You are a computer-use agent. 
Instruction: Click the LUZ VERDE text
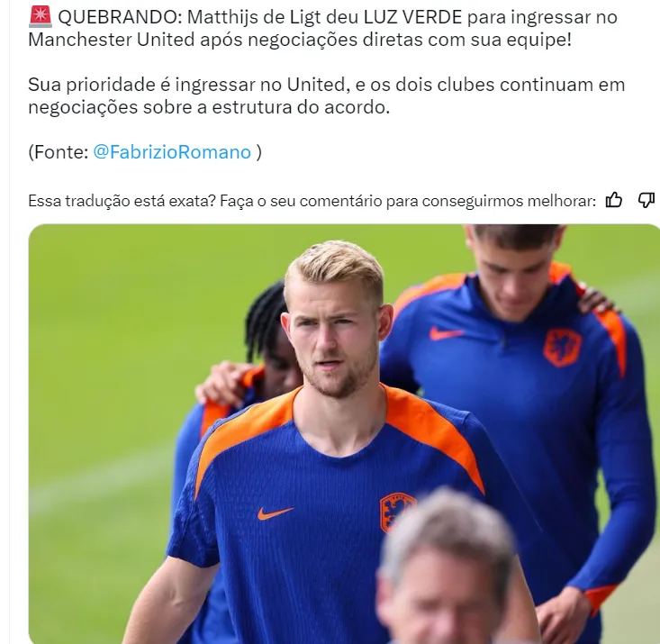(412, 17)
